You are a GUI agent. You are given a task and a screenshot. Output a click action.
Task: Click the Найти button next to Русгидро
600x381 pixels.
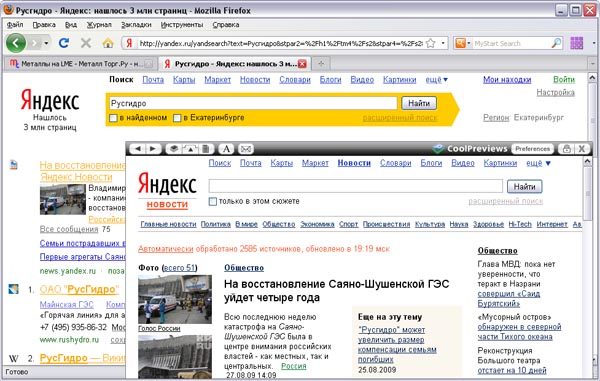point(419,103)
